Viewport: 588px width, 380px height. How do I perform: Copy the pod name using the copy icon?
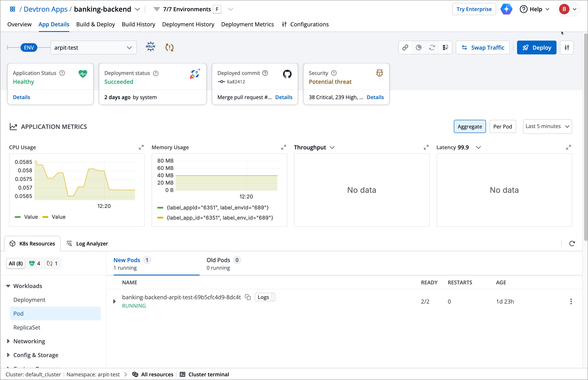click(248, 297)
